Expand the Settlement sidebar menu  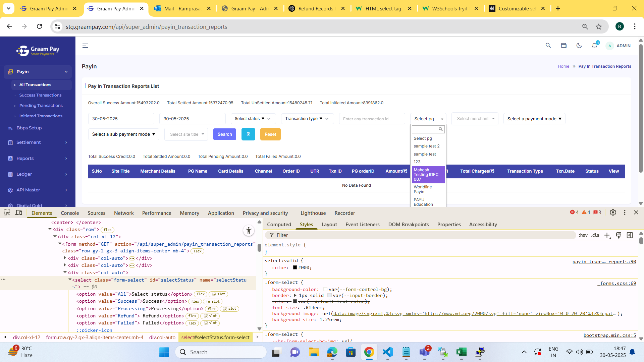tap(38, 142)
